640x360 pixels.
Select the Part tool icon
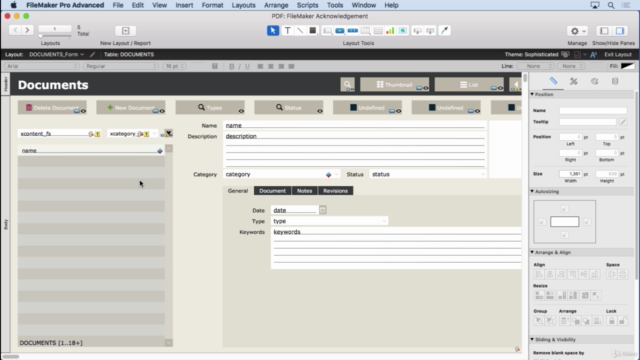click(x=430, y=31)
